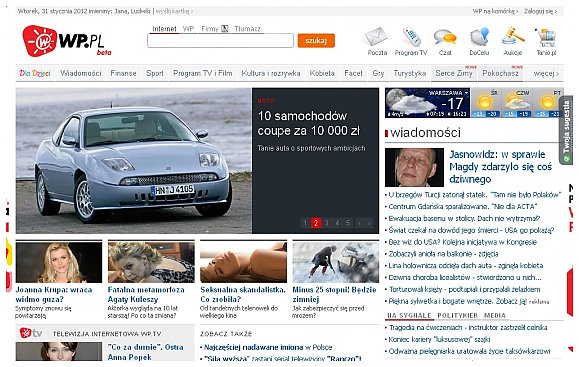Open Bez wiz do USA link
579x367 pixels.
(462, 242)
